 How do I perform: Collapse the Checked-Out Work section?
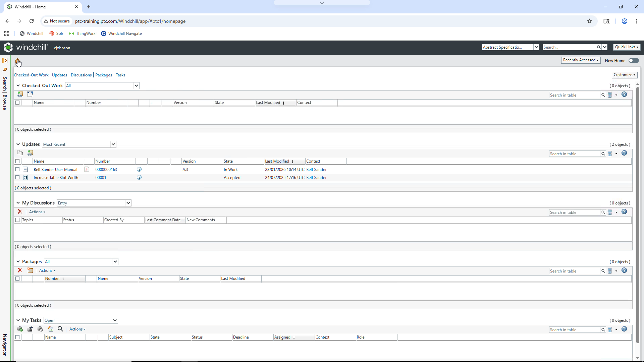pyautogui.click(x=18, y=86)
